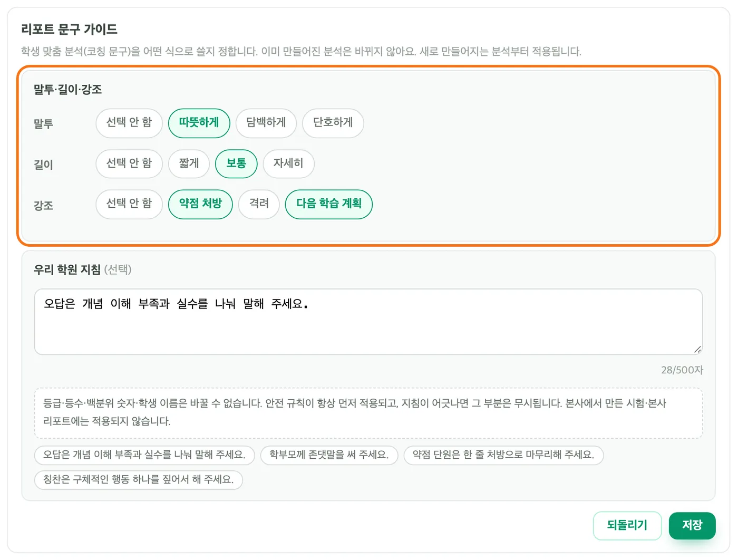
Task: Toggle the '따뜻하게' tone chip
Action: 199,123
